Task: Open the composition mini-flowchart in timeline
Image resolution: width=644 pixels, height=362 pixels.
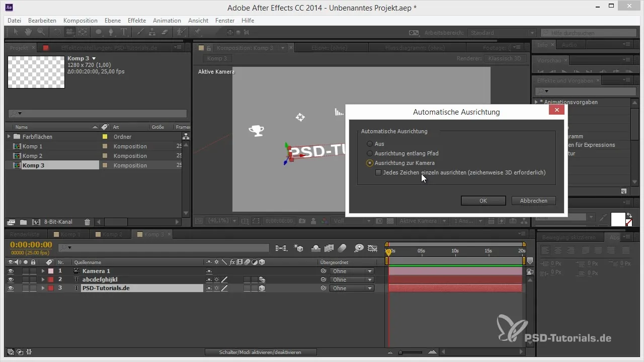Action: tap(281, 248)
